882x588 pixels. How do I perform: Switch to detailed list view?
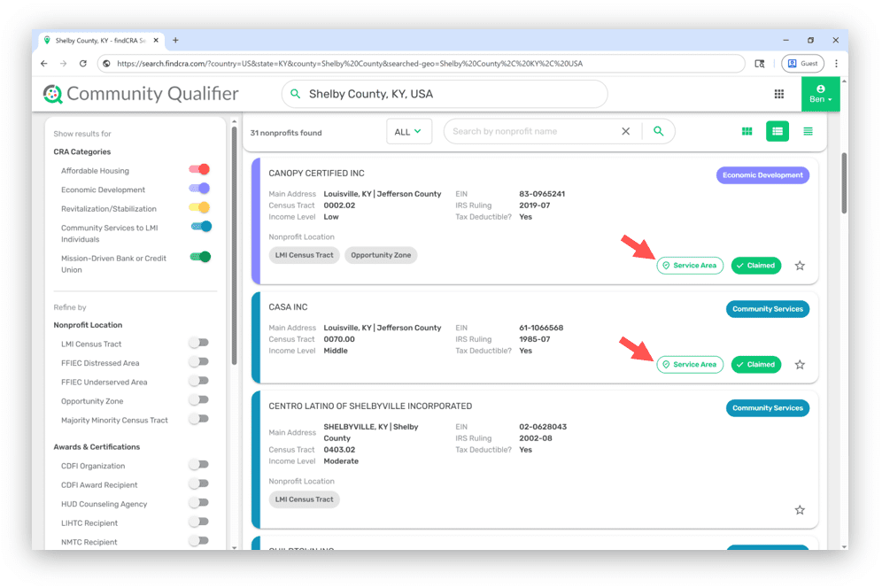(x=778, y=131)
